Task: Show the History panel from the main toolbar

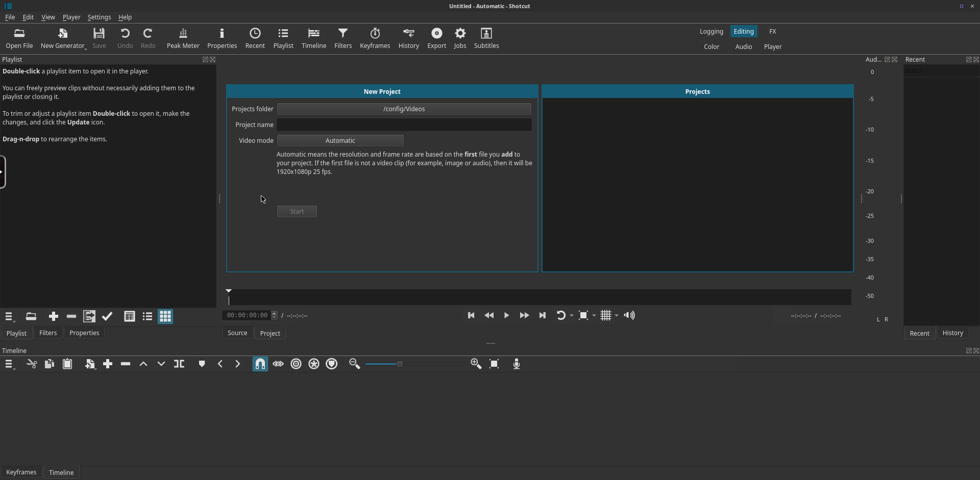Action: (408, 39)
